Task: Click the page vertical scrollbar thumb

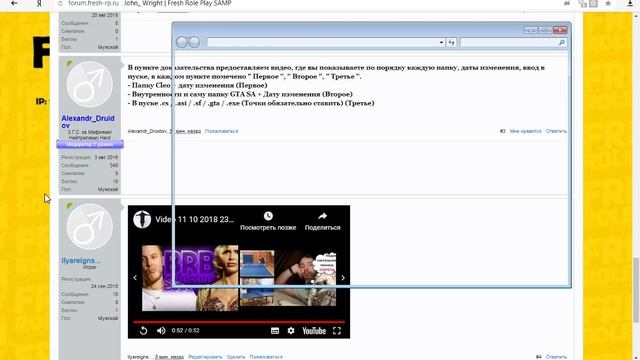Action: [636, 289]
